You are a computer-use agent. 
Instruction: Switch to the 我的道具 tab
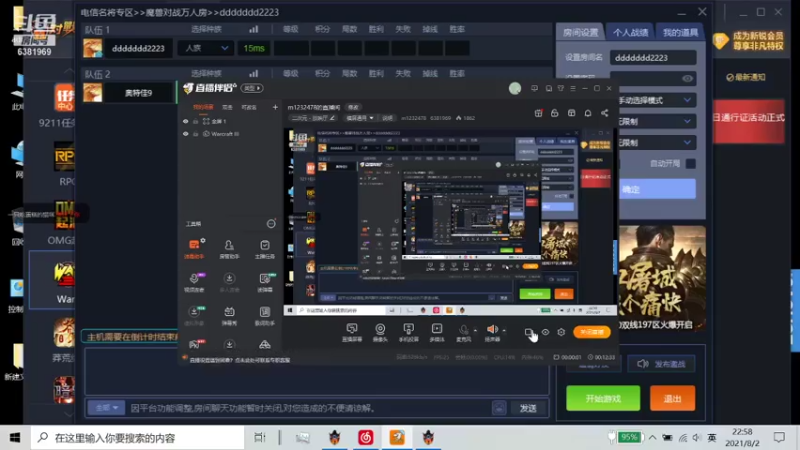coord(680,32)
